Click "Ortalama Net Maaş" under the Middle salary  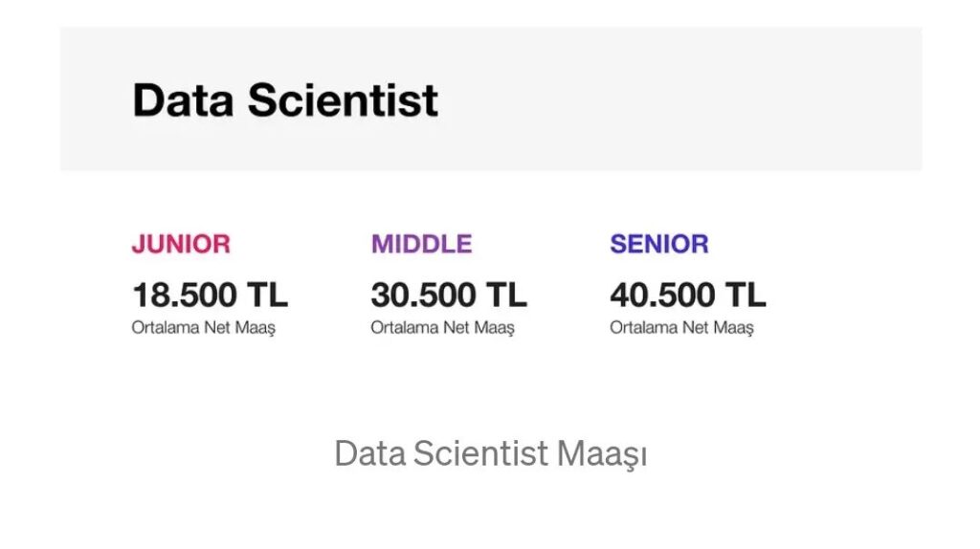(442, 328)
